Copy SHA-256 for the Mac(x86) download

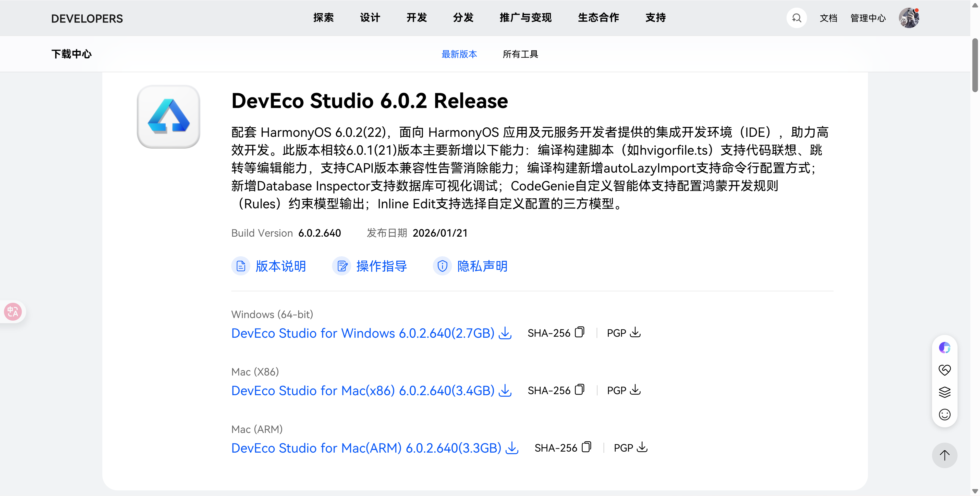click(579, 390)
